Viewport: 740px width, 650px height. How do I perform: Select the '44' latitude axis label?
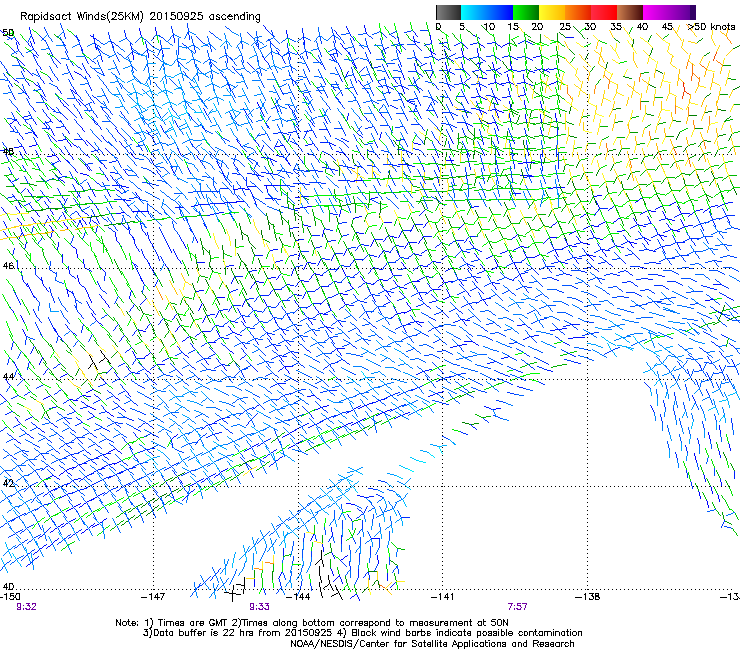[8, 377]
